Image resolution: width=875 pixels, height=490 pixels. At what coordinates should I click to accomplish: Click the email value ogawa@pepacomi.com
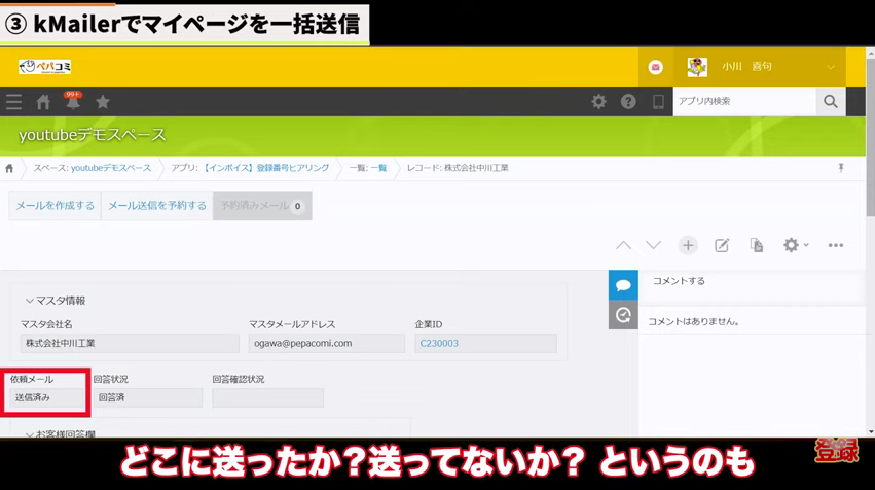click(x=326, y=343)
